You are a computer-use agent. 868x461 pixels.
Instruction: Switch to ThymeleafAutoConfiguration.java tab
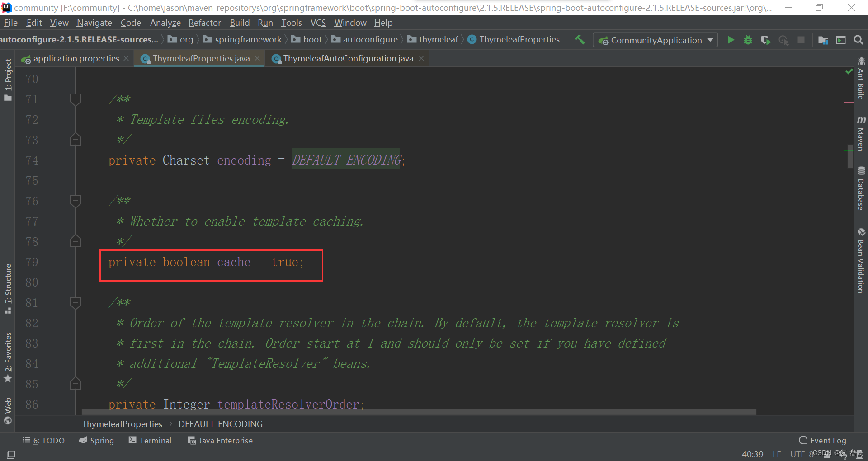348,58
